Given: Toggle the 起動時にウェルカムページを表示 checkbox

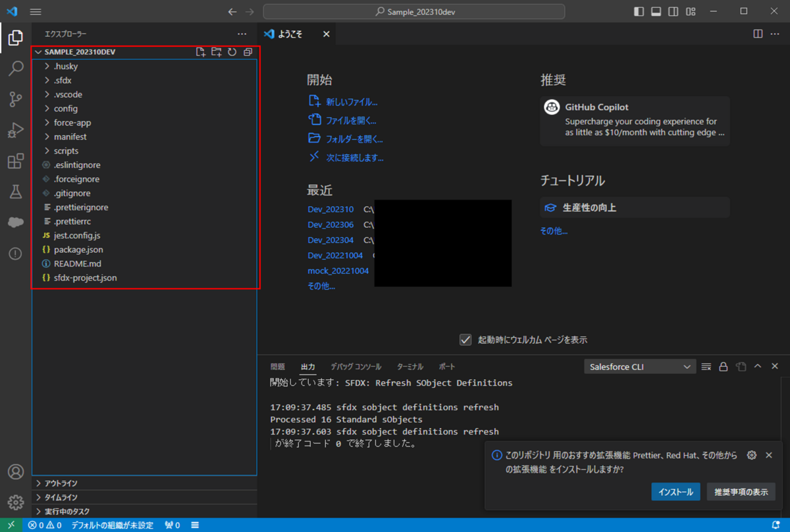Looking at the screenshot, I should [465, 340].
